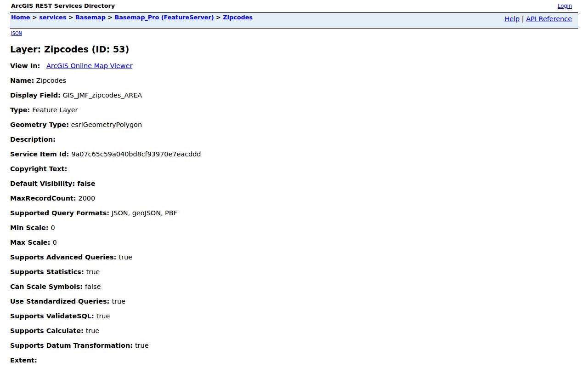Go to Home in breadcrumb
The image size is (588, 368).
pyautogui.click(x=20, y=17)
